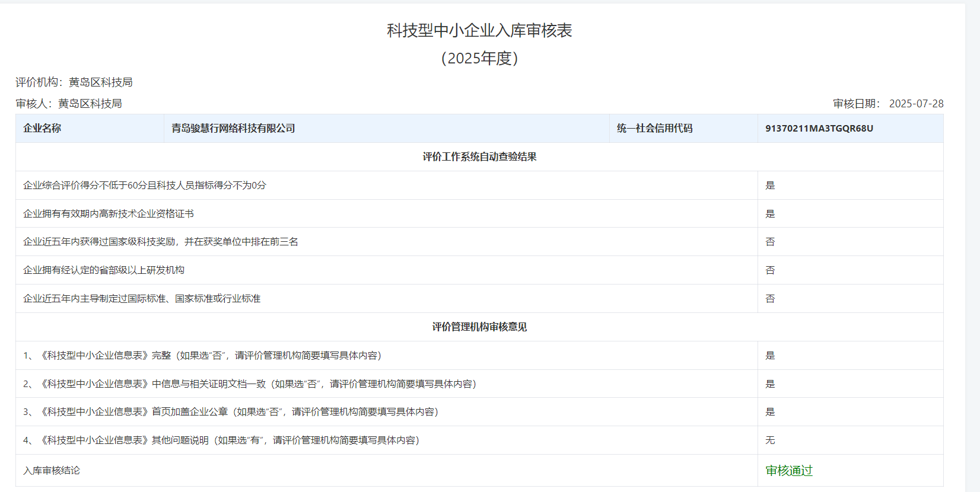Click the 入库审核结论 label
The width and height of the screenshot is (980, 492).
52,471
